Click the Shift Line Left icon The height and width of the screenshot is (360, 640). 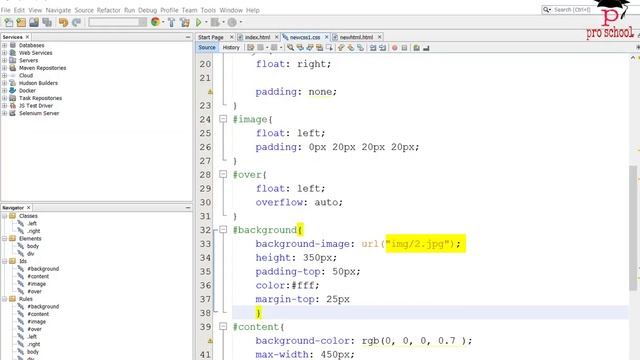373,48
